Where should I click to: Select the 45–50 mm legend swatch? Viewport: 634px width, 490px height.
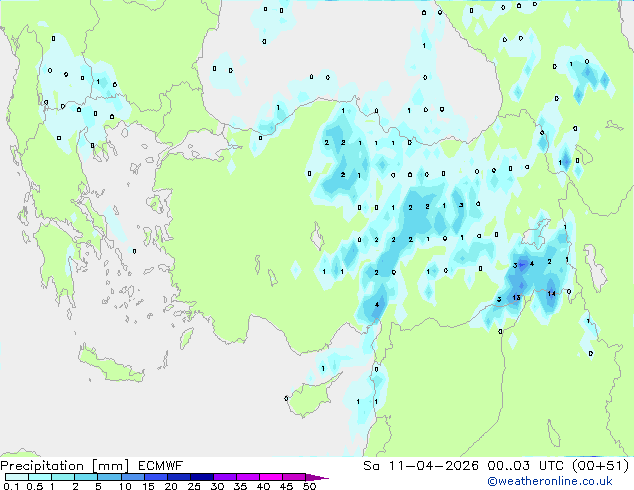pos(294,477)
